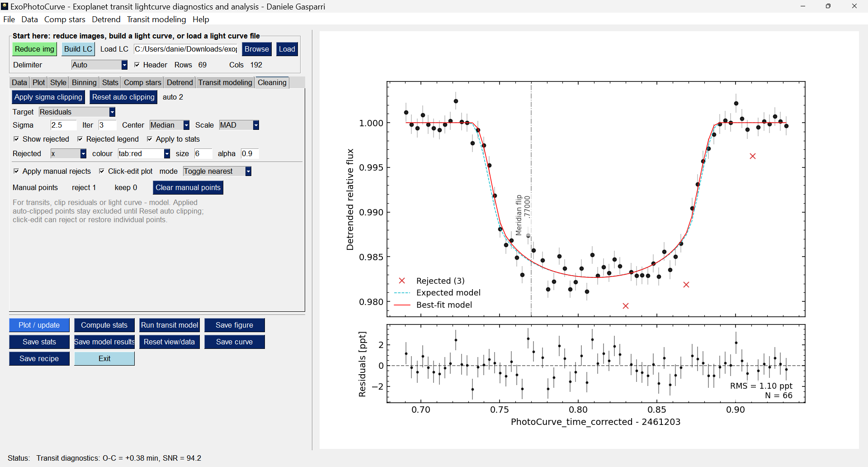
Task: Click the Plot / update button
Action: click(x=39, y=325)
